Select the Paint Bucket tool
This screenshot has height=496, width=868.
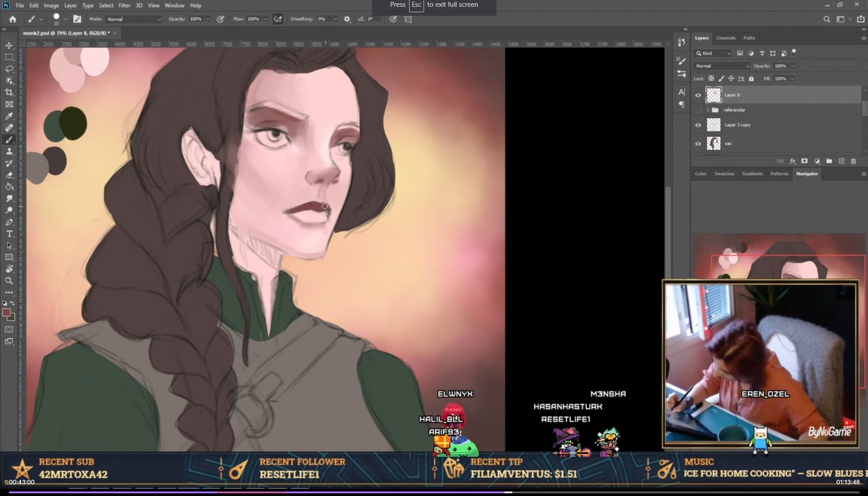pyautogui.click(x=9, y=186)
